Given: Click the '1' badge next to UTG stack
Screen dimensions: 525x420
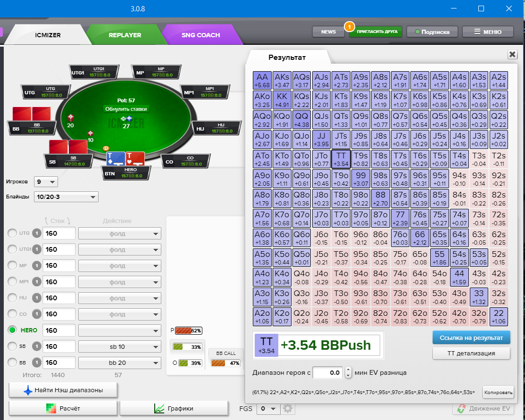Looking at the screenshot, I should pos(37,233).
